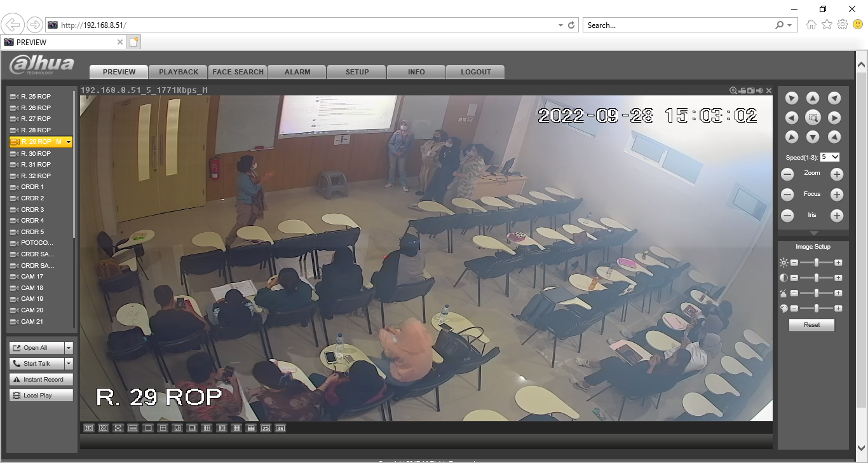Viewport: 868px width, 463px height.
Task: Adjust the contrast slider
Action: [816, 278]
